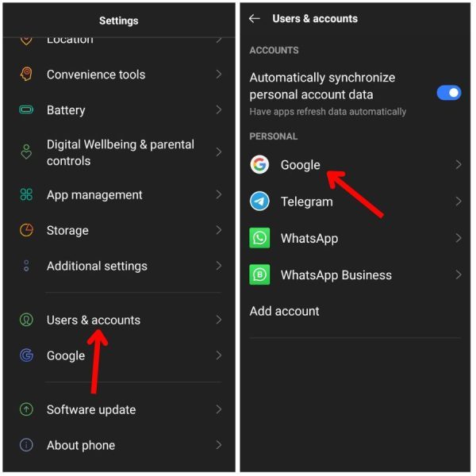Tap the Software update arrow icon
476x476 pixels.
(x=26, y=409)
